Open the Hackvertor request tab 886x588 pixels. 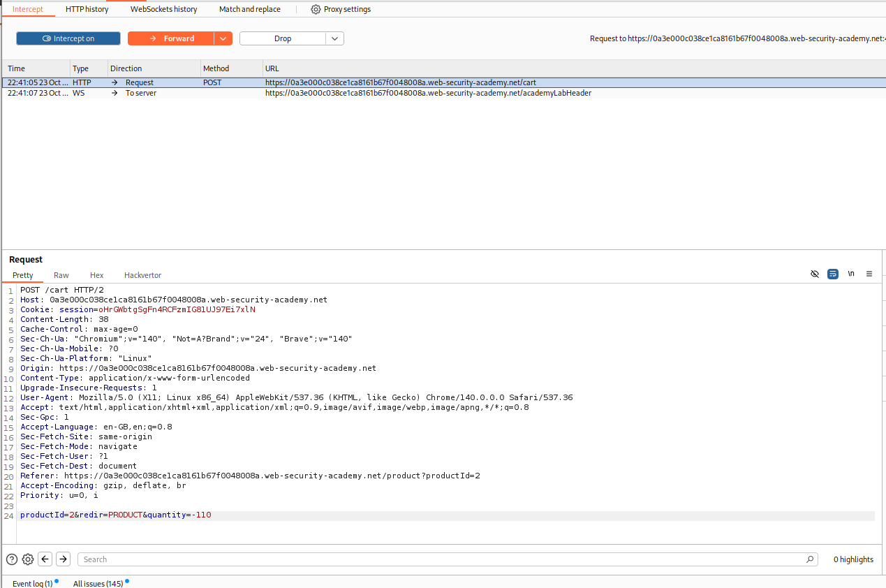[x=142, y=275]
